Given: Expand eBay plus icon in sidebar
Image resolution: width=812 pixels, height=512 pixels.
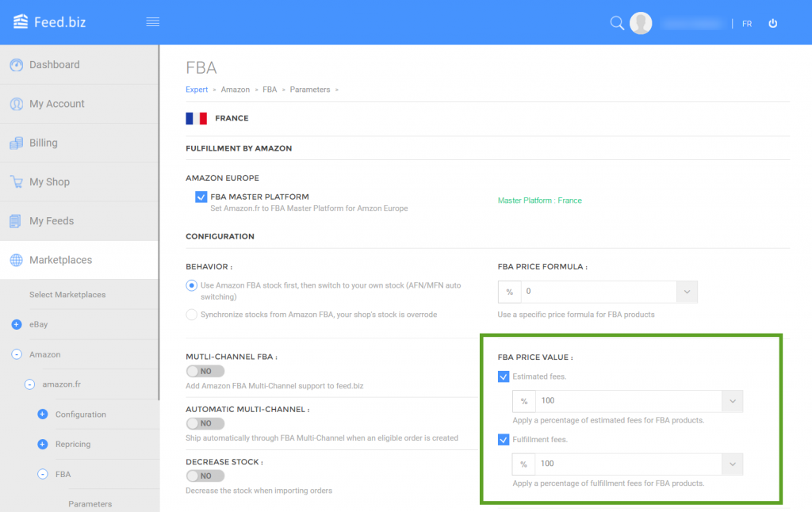Looking at the screenshot, I should (17, 325).
